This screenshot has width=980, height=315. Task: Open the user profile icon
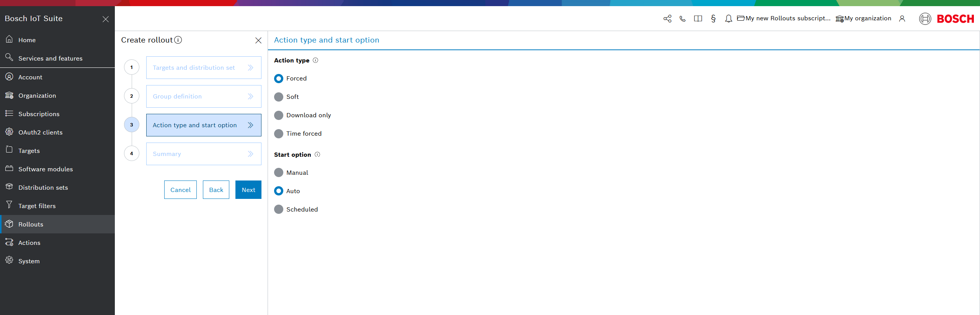tap(902, 19)
